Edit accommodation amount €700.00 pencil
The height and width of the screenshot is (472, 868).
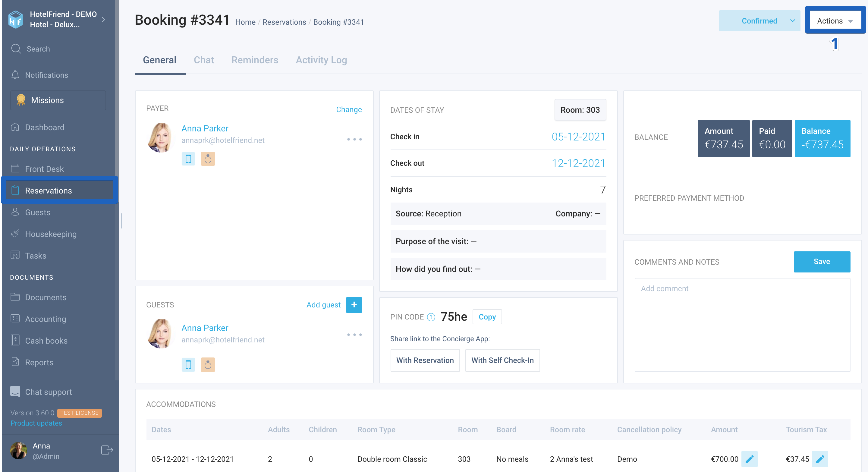[x=749, y=459]
